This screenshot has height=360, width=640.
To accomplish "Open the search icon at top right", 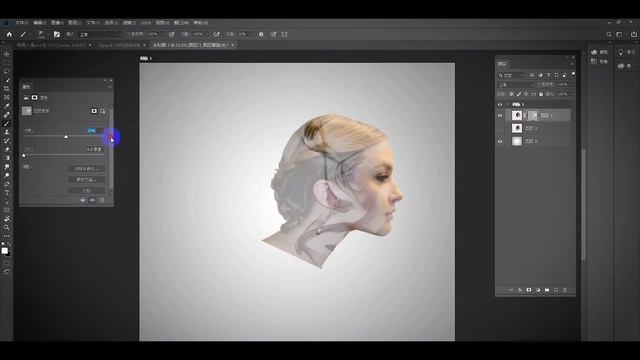I will (609, 35).
